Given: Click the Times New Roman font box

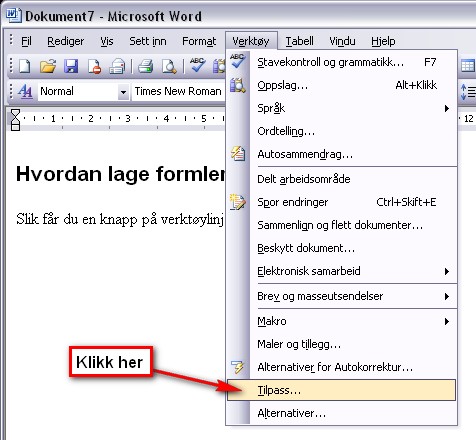Looking at the screenshot, I should coord(178,91).
